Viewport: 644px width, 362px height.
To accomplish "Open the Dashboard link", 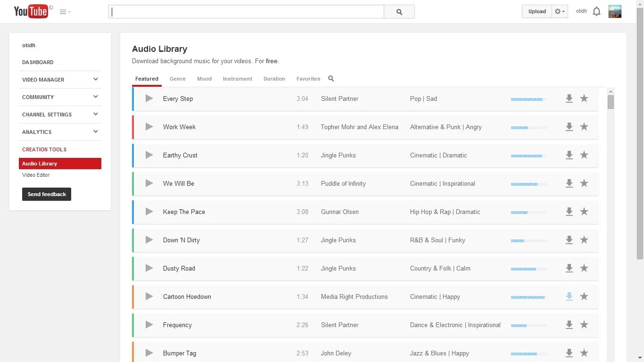I will [38, 62].
